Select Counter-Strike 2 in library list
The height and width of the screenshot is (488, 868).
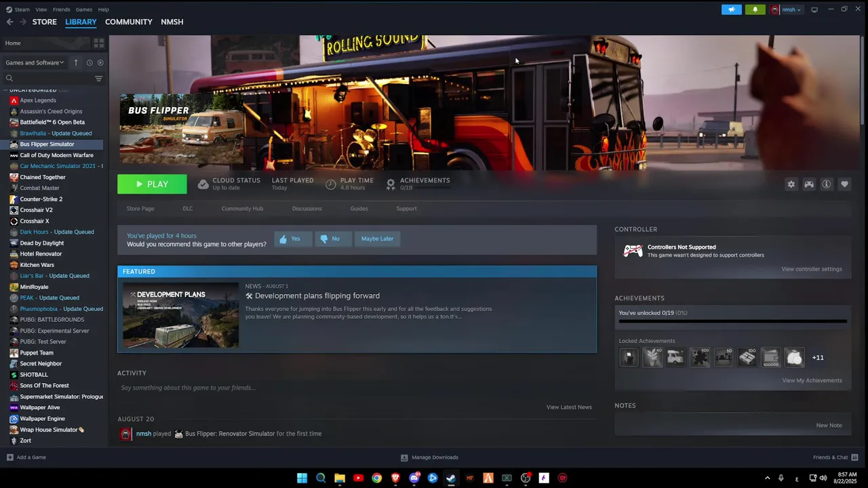[41, 199]
